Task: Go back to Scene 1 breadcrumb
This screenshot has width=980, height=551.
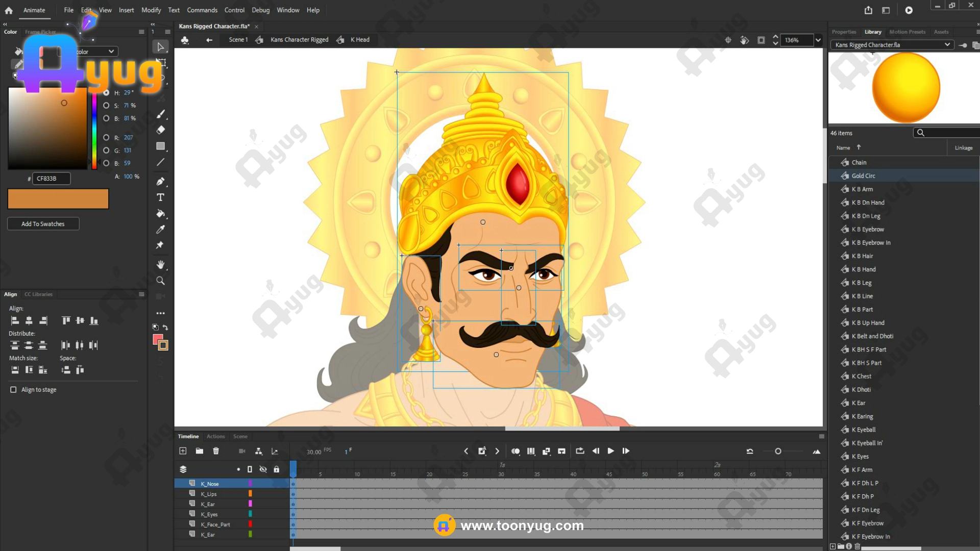Action: point(238,40)
